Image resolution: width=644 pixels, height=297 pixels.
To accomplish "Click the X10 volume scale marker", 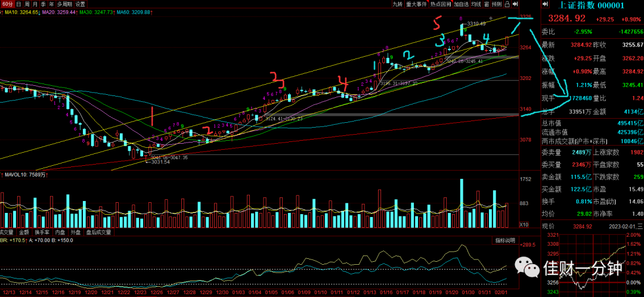I will (524, 225).
